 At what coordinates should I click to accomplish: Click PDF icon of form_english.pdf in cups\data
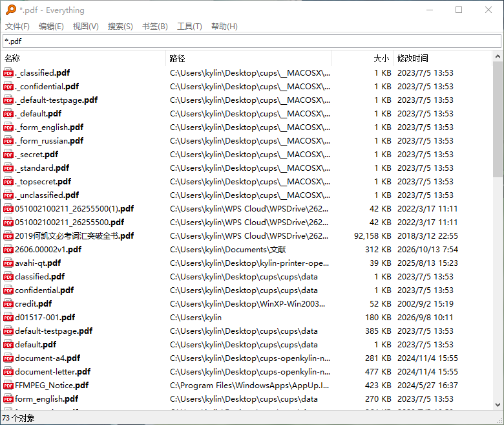click(8, 399)
